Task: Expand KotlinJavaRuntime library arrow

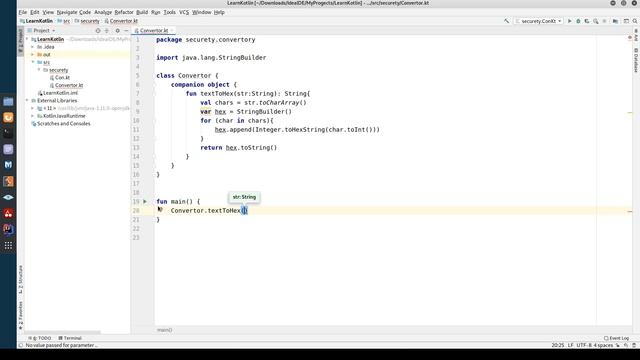Action: [x=33, y=116]
